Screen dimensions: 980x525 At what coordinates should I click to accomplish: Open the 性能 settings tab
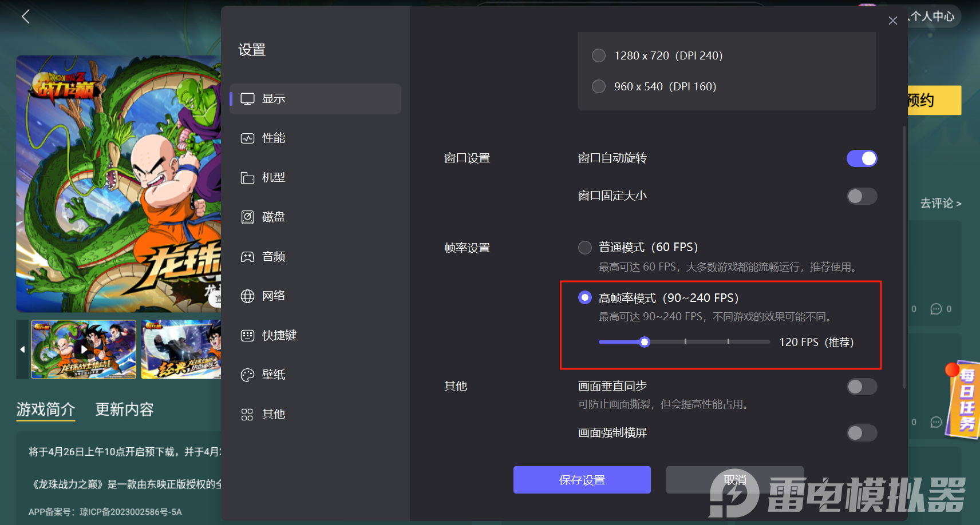point(315,138)
